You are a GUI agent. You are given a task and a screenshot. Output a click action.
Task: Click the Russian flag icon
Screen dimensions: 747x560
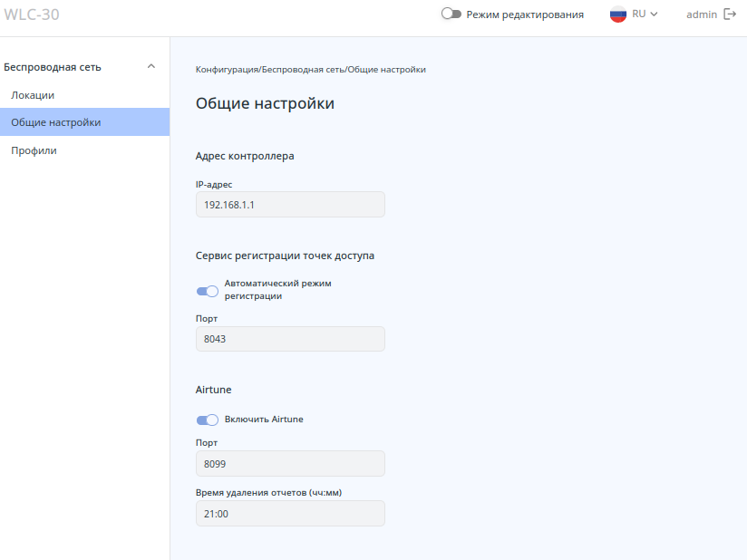point(618,14)
